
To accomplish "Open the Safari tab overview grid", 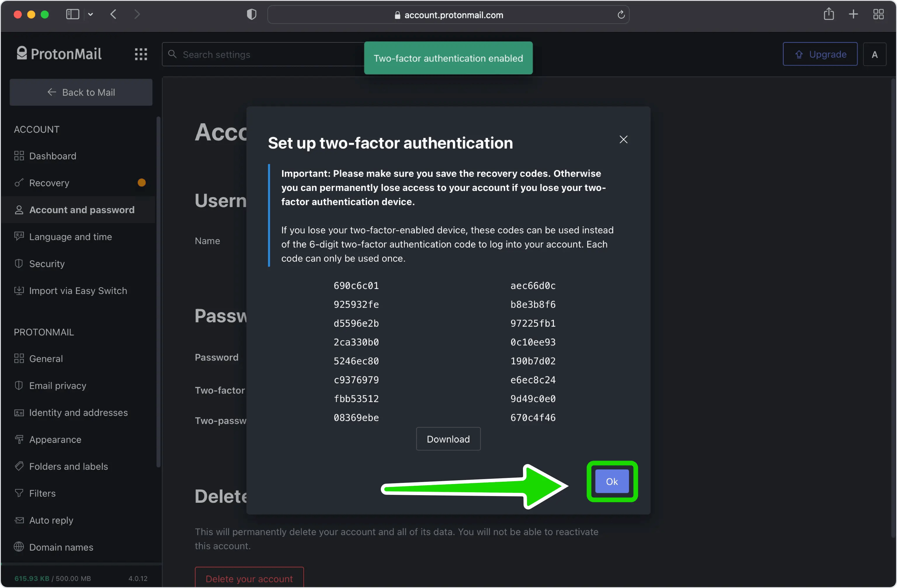I will point(879,14).
